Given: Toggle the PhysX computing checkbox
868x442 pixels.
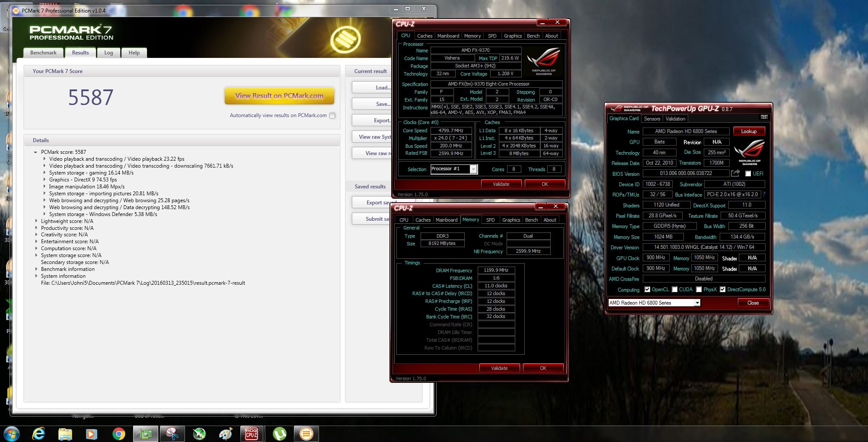Looking at the screenshot, I should 699,289.
